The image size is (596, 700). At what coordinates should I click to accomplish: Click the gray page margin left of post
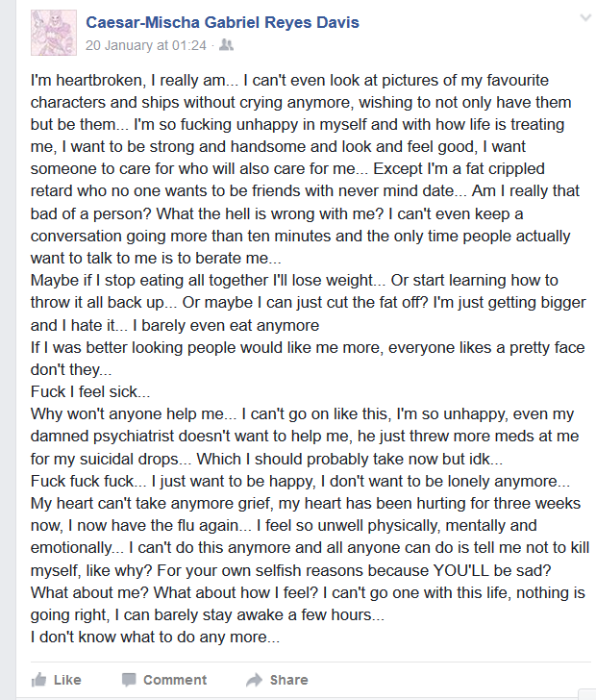tap(8, 350)
